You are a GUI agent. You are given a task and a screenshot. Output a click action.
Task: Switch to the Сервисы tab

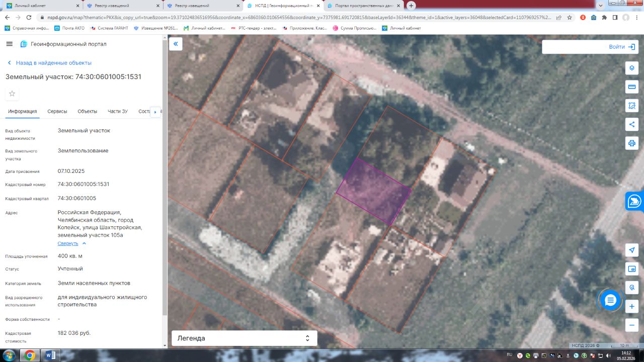[x=57, y=112]
